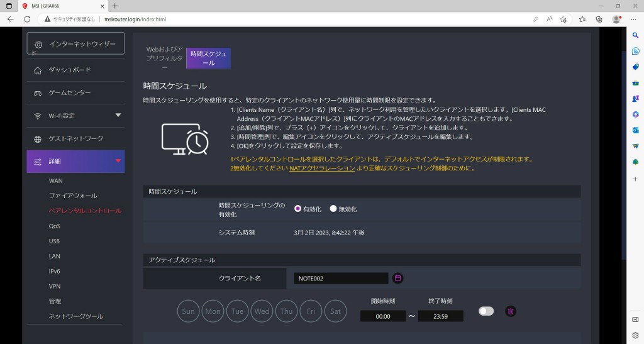The height and width of the screenshot is (344, 644).
Task: Toggle the schedule enable switch
Action: click(x=486, y=311)
